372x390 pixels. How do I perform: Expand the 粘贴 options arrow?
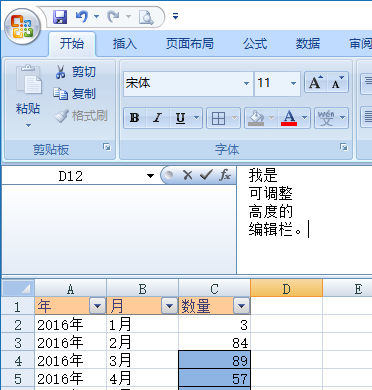28,125
